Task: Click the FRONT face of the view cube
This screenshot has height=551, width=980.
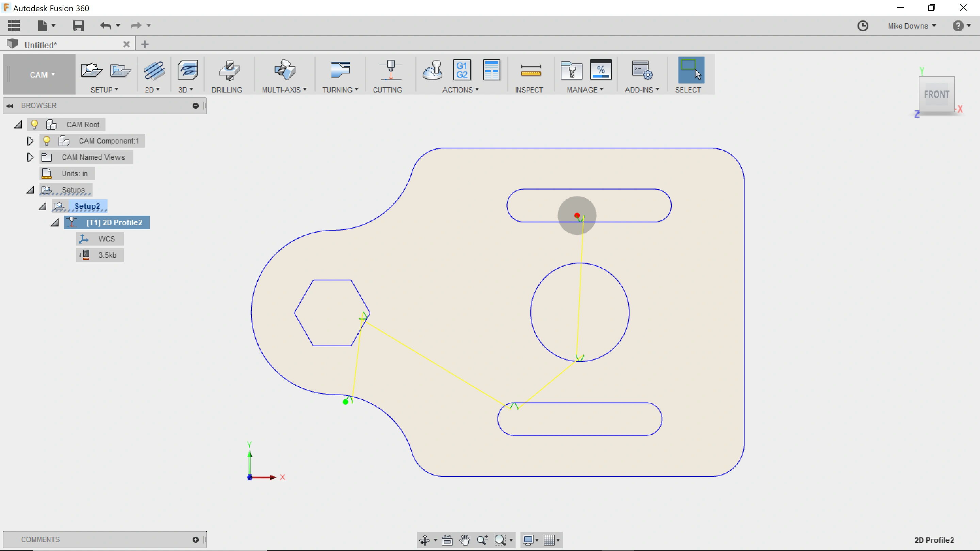Action: [936, 94]
